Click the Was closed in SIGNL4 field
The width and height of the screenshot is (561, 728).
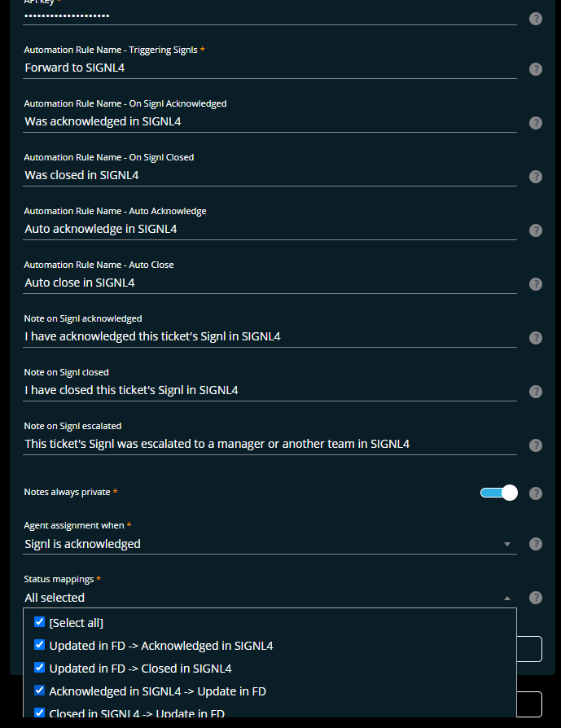tap(270, 176)
